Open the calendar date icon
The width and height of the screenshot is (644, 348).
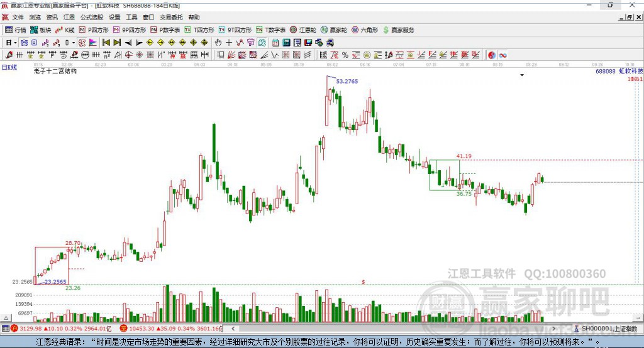pyautogui.click(x=275, y=43)
